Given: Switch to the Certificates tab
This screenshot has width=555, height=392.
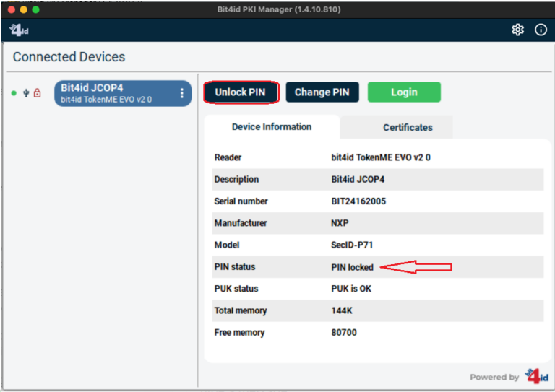Looking at the screenshot, I should (408, 127).
